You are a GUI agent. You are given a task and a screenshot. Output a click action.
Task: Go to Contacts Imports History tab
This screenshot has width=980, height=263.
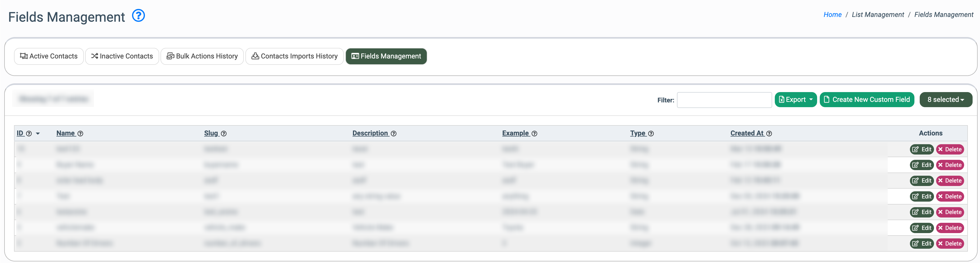click(x=295, y=56)
